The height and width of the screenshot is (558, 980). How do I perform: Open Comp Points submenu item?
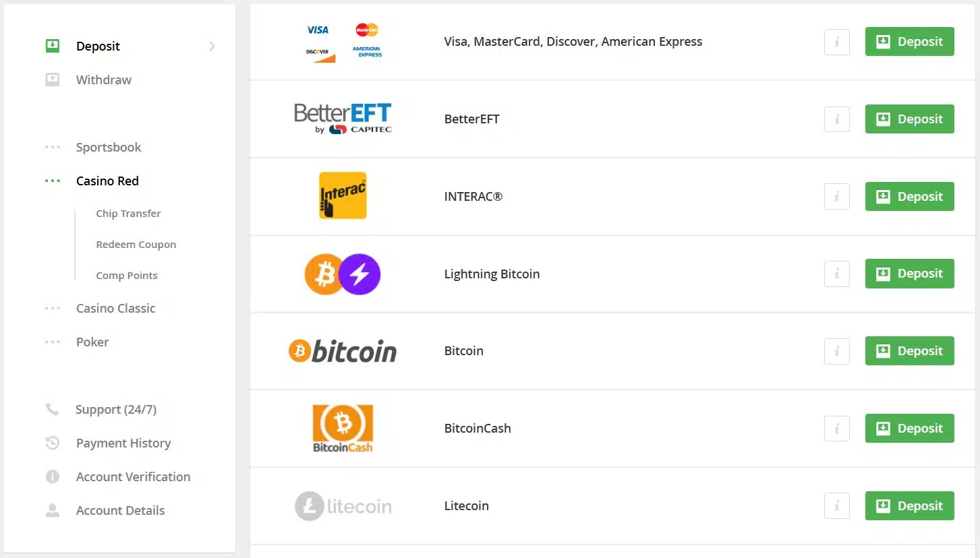click(127, 276)
